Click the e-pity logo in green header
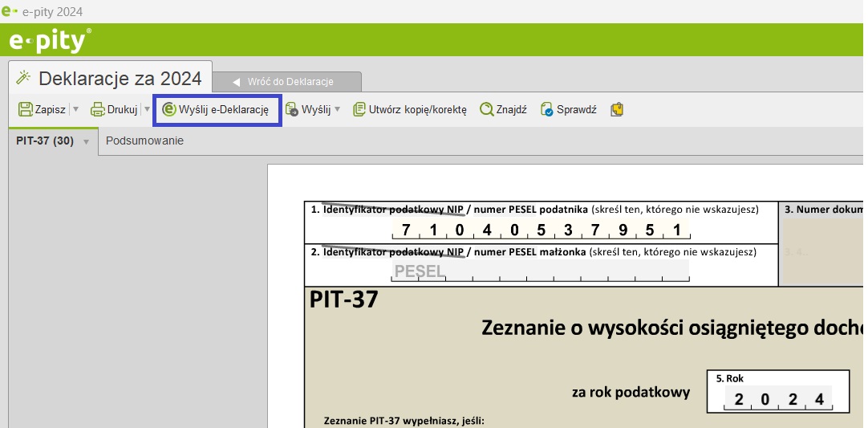868x428 pixels. pyautogui.click(x=50, y=40)
